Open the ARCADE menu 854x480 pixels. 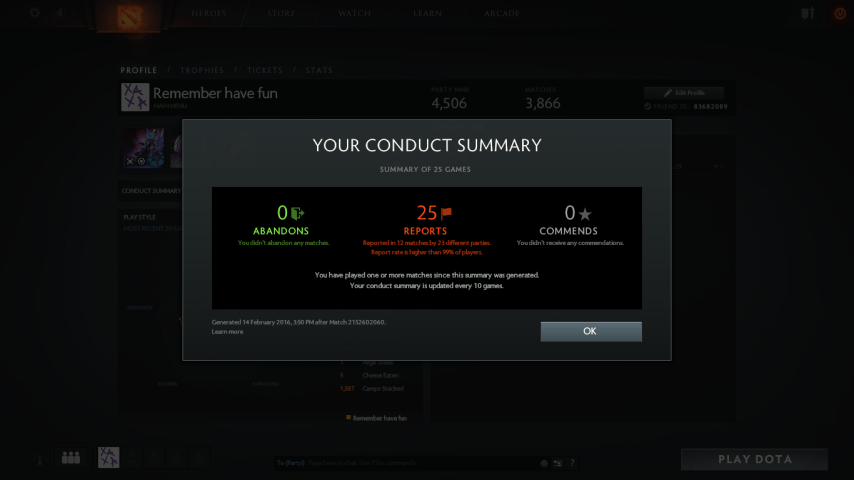(x=502, y=13)
